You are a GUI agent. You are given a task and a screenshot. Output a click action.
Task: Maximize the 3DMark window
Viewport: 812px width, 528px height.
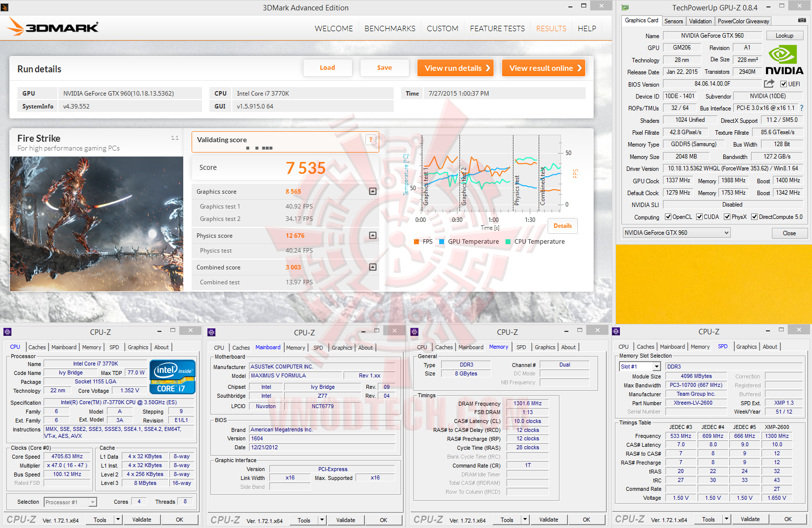tap(584, 6)
